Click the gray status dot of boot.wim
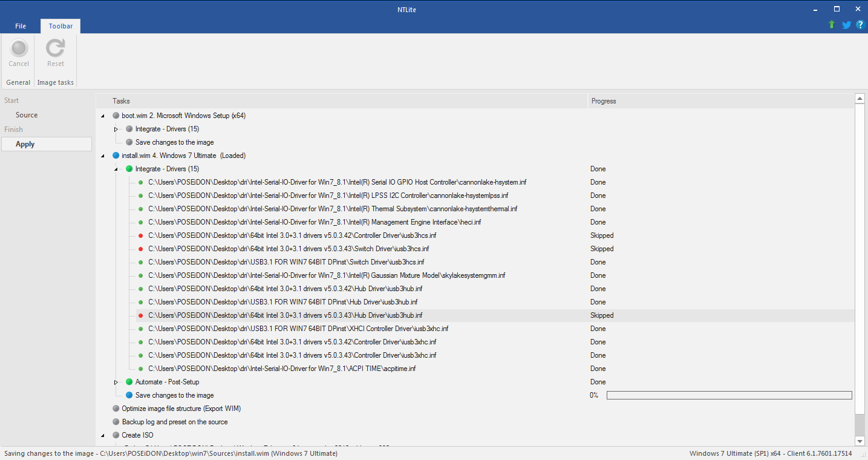The width and height of the screenshot is (868, 460). tap(116, 116)
